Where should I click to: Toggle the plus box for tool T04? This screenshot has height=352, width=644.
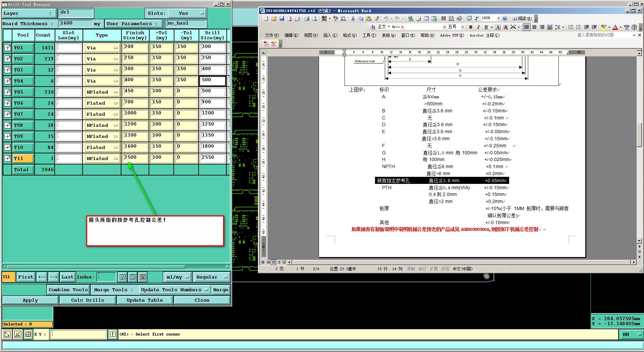click(7, 81)
